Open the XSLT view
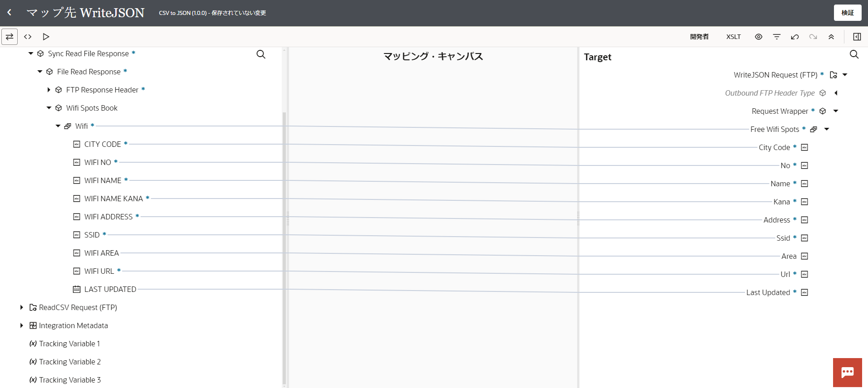The image size is (868, 388). (x=733, y=37)
